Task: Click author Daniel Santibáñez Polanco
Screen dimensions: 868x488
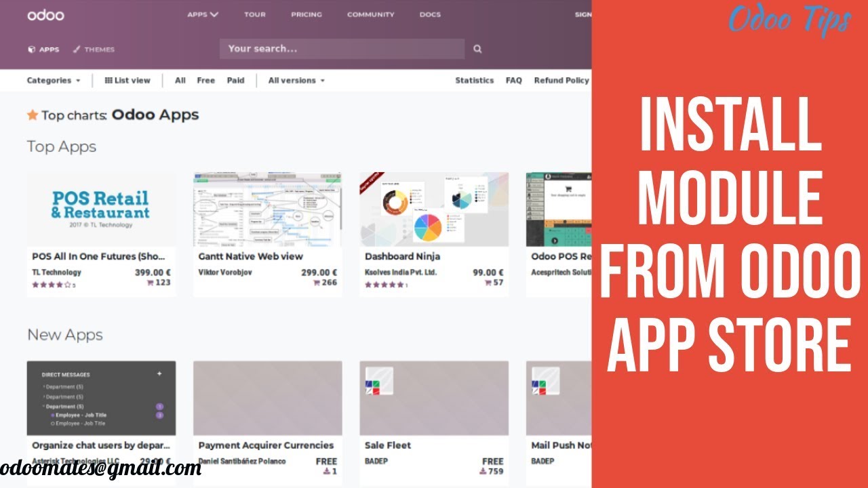Action: (242, 461)
